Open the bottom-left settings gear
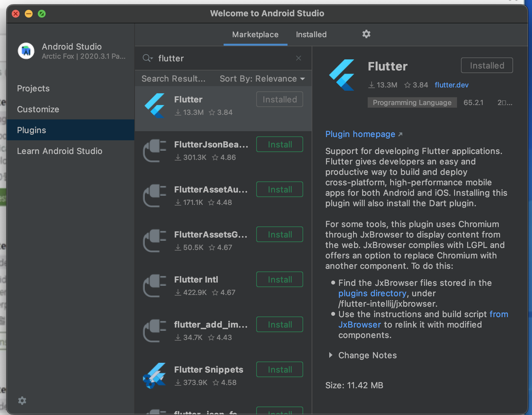Screen dimensions: 532x415 (x=22, y=401)
